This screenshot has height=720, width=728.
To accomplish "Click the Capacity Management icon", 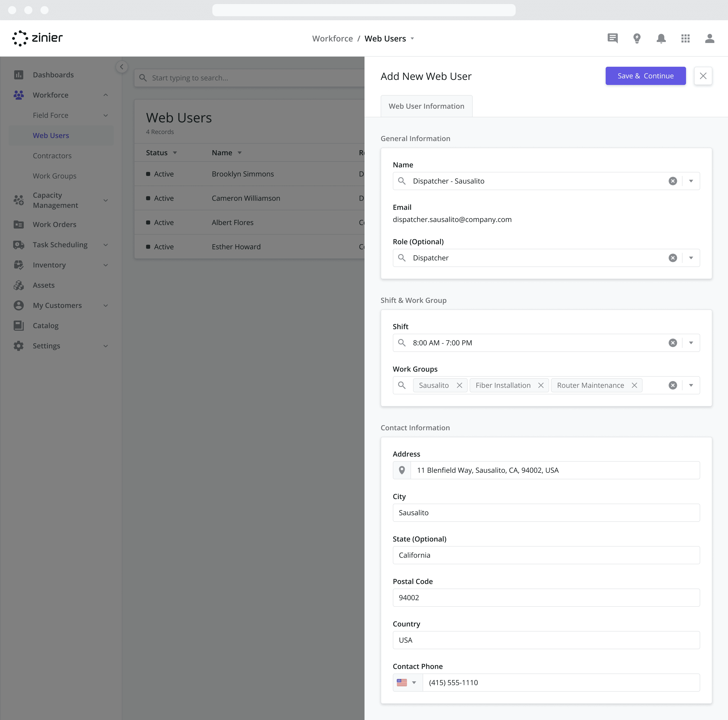I will pyautogui.click(x=18, y=200).
